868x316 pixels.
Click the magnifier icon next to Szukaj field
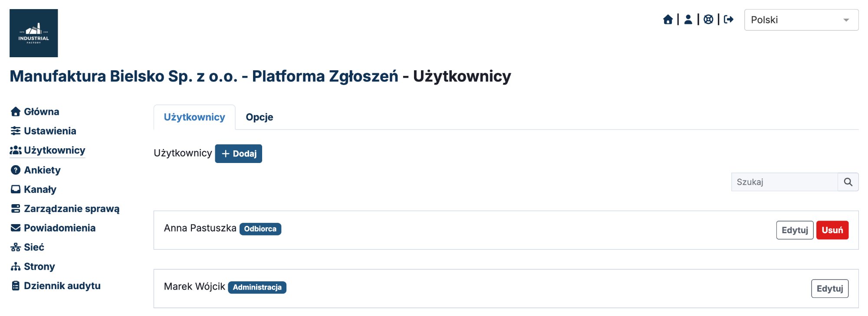pos(848,182)
